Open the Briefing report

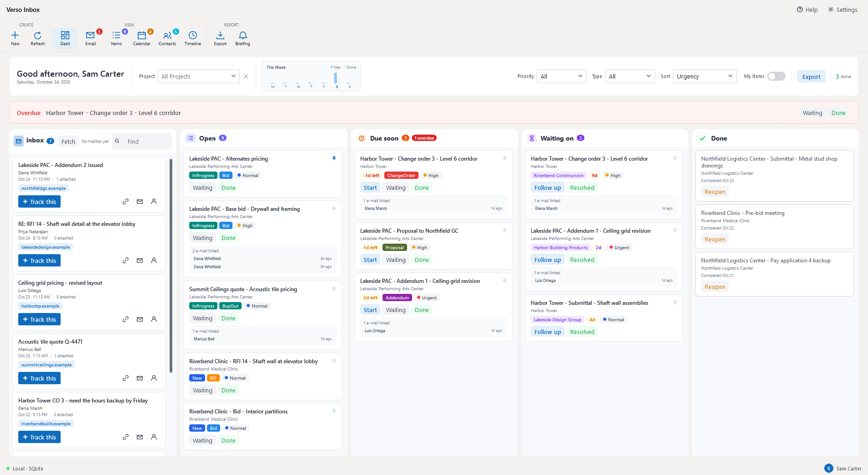click(243, 38)
